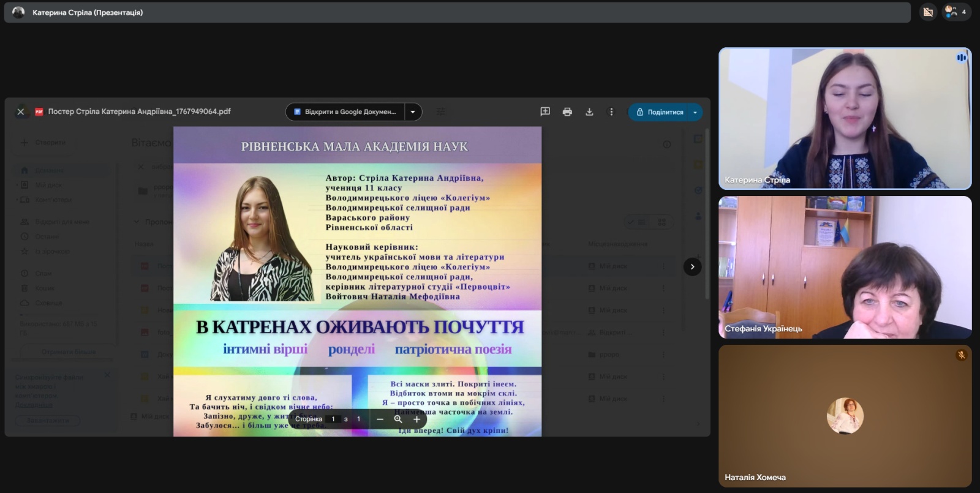Open the add comment icon in the toolbar
Image resolution: width=980 pixels, height=493 pixels.
click(x=545, y=112)
